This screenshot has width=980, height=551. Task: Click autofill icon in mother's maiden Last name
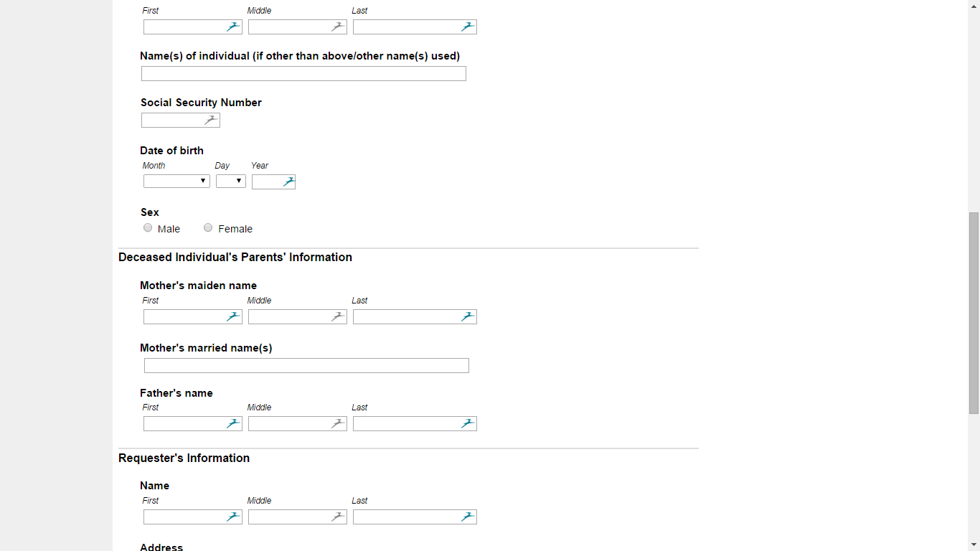[468, 316]
